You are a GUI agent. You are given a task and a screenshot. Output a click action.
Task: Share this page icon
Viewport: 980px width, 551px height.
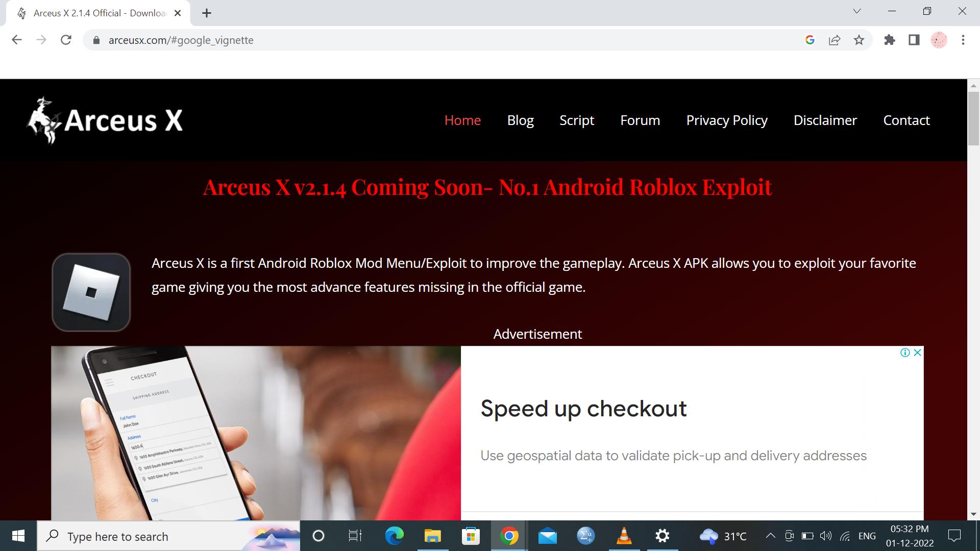[x=835, y=40]
